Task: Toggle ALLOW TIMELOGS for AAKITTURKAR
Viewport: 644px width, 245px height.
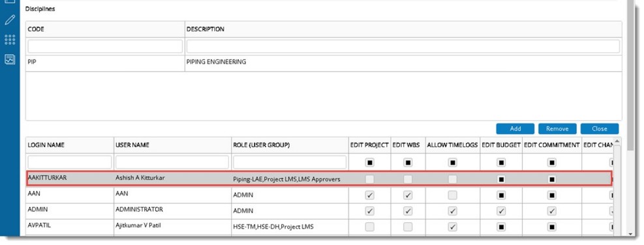Action: click(453, 179)
